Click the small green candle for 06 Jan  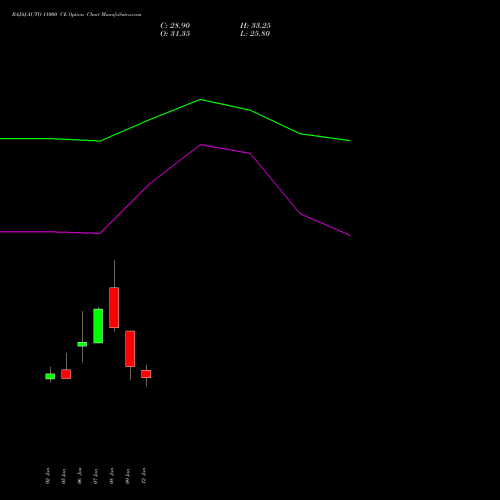[82, 344]
